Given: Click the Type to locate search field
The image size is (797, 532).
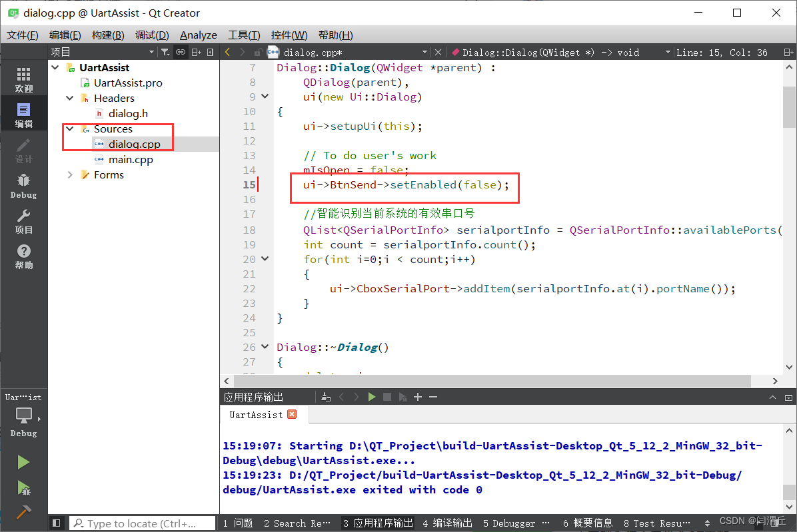Looking at the screenshot, I should pyautogui.click(x=141, y=523).
